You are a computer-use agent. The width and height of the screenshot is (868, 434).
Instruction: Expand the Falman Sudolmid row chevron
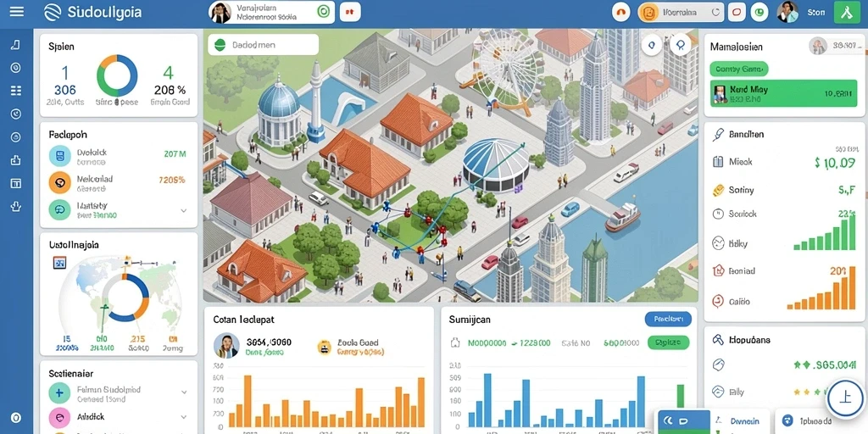pos(184,392)
